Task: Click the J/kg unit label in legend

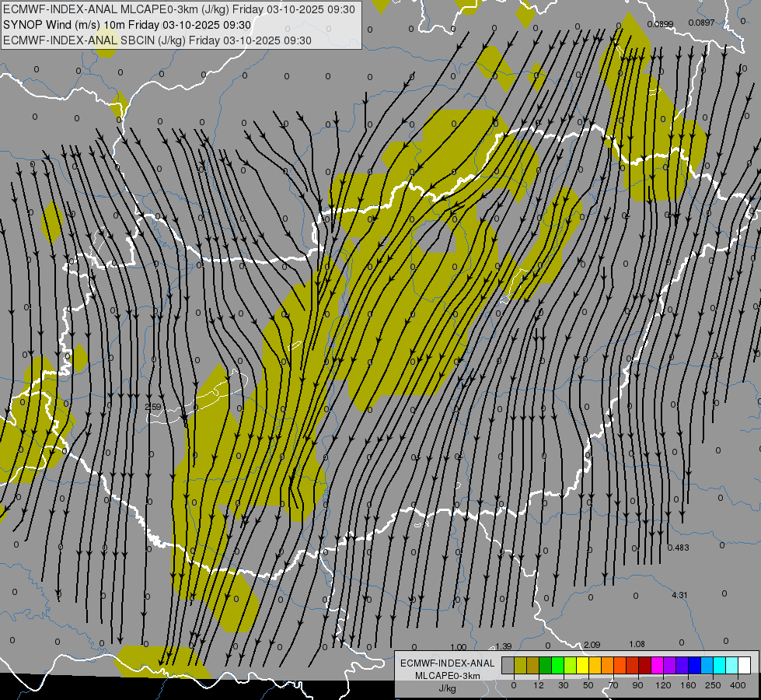Action: click(447, 688)
